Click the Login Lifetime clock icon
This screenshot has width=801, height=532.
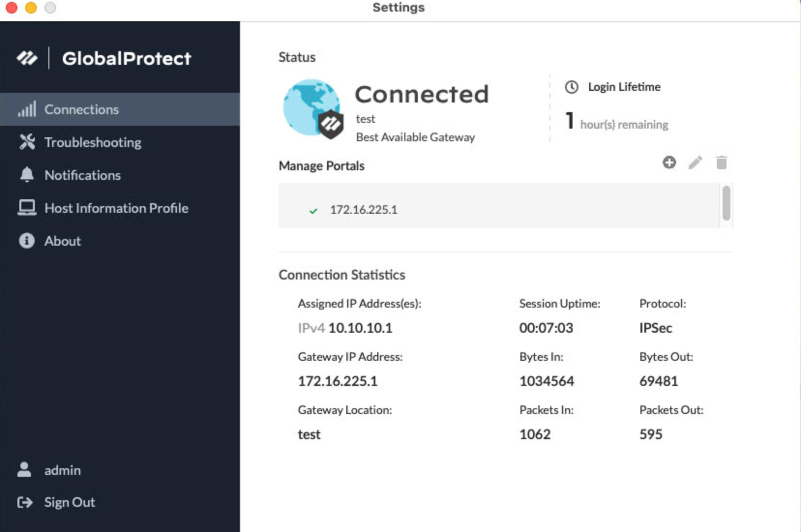pyautogui.click(x=572, y=87)
